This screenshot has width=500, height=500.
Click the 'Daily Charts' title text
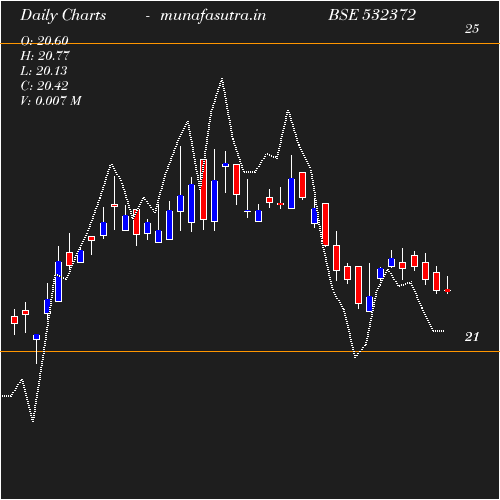coord(63,16)
